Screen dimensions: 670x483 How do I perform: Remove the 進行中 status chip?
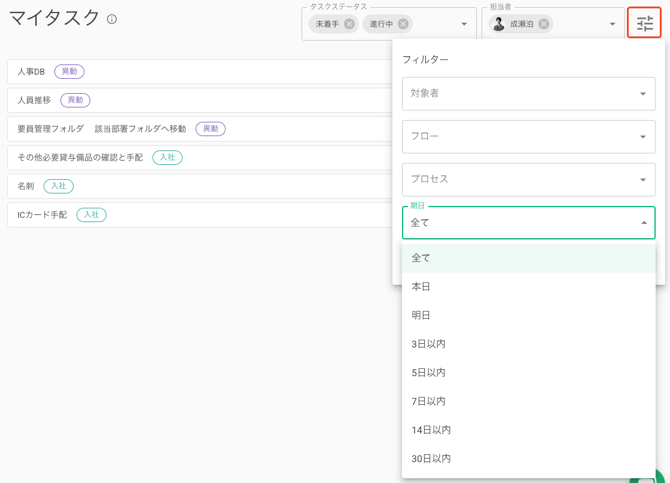pos(403,24)
